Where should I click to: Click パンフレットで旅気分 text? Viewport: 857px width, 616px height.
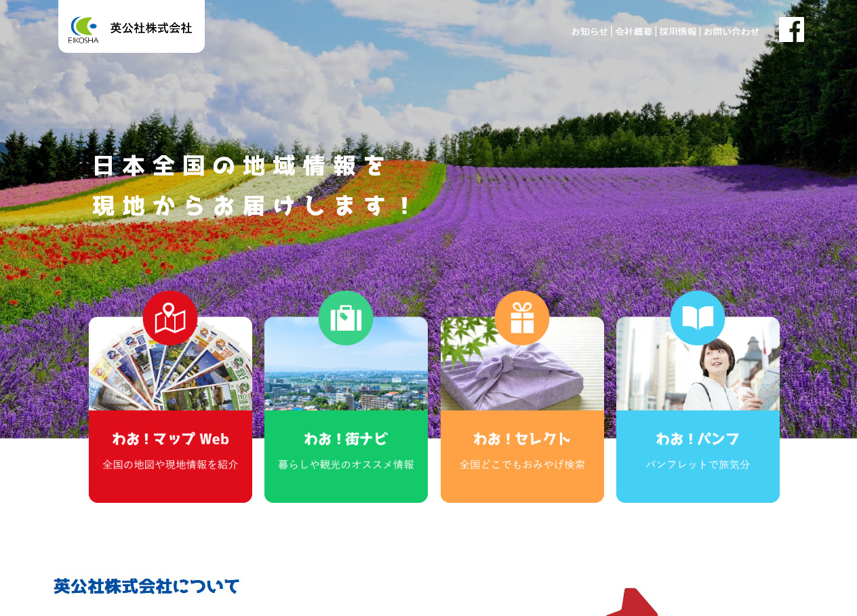tap(698, 465)
